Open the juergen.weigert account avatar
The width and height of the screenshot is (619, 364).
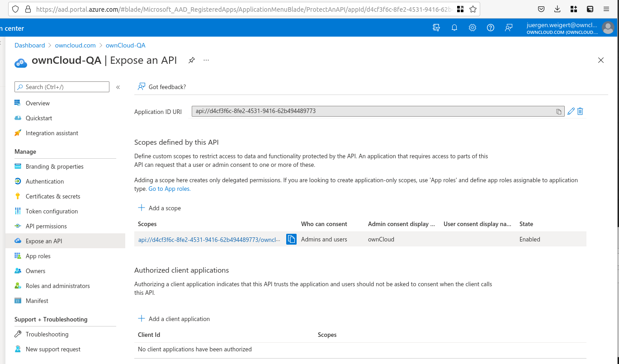(x=608, y=28)
